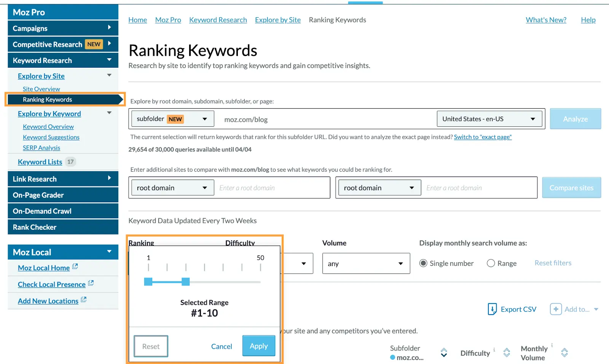This screenshot has height=364, width=609.
Task: Click the Switch to exact page link
Action: pos(483,137)
